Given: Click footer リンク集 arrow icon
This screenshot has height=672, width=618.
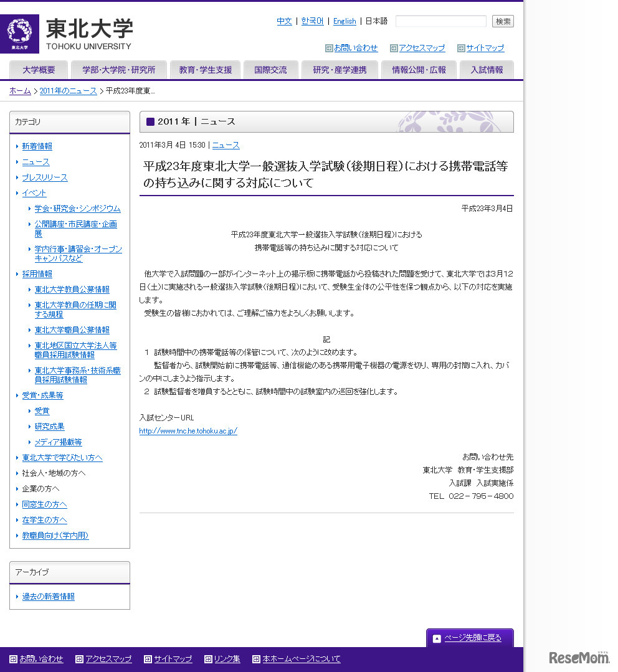Looking at the screenshot, I should click(x=208, y=659).
